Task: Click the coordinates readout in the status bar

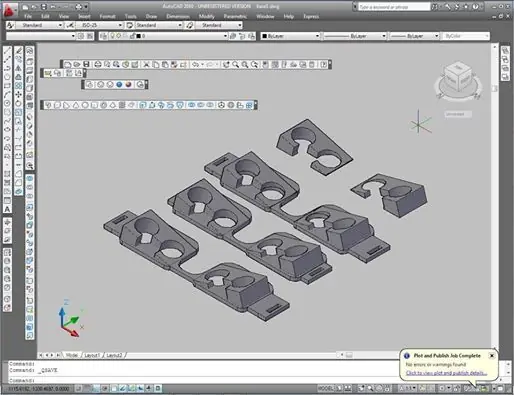Action: click(x=38, y=389)
